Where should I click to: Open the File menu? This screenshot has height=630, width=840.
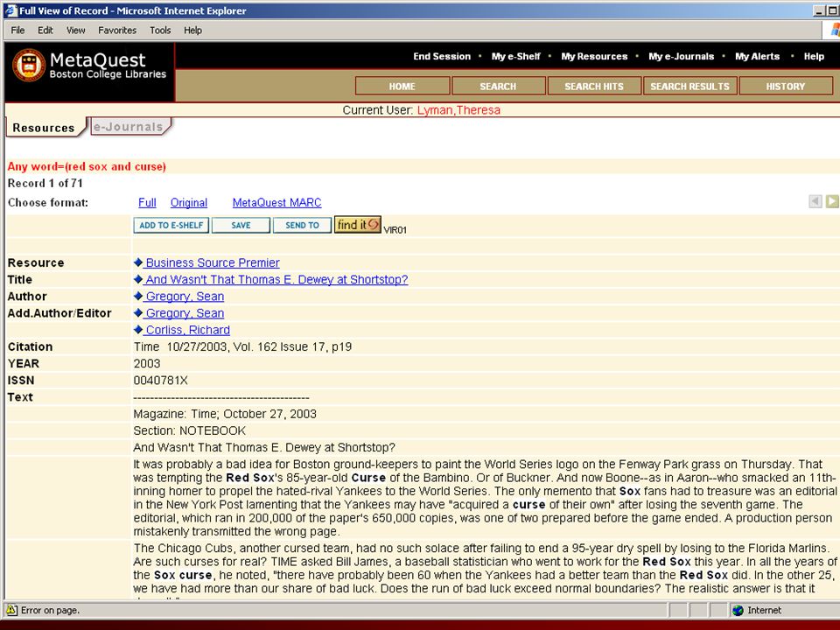point(17,30)
